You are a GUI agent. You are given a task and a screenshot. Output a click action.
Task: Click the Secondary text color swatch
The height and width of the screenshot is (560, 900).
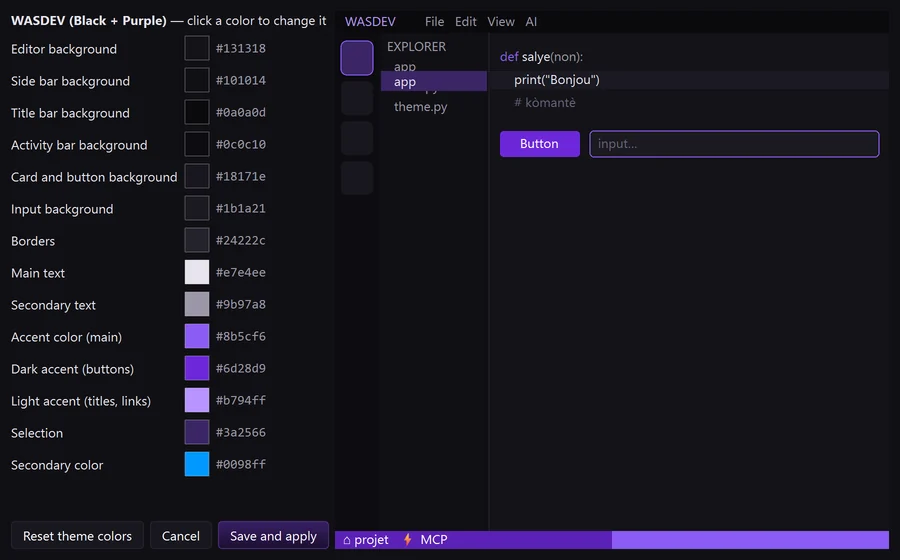pos(196,305)
